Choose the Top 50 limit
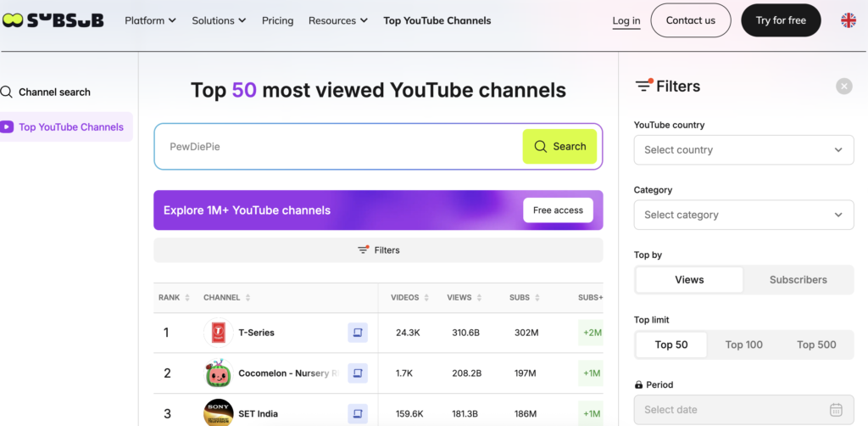The height and width of the screenshot is (426, 868). (x=671, y=345)
